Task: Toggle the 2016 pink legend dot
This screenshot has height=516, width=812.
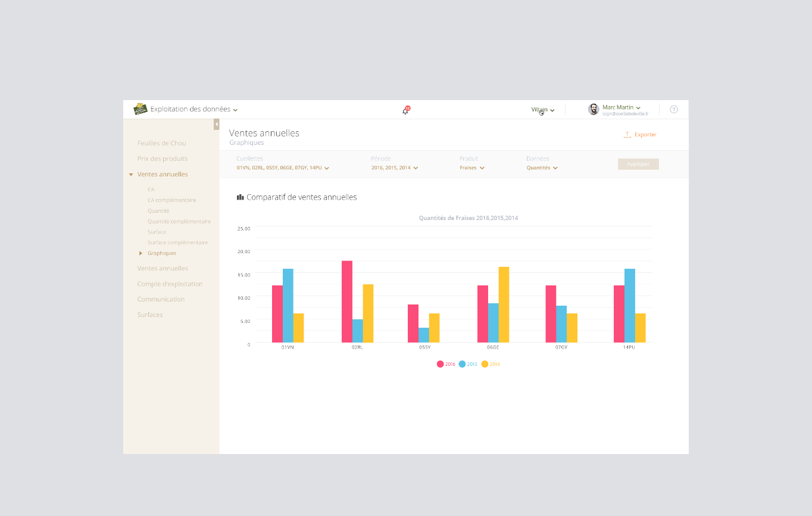Action: (440, 364)
